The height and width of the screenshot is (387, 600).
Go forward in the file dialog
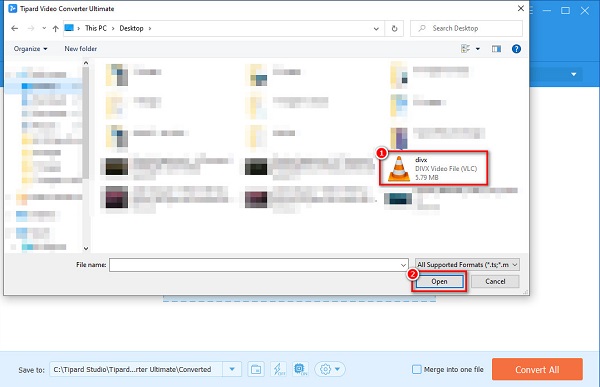(31, 28)
